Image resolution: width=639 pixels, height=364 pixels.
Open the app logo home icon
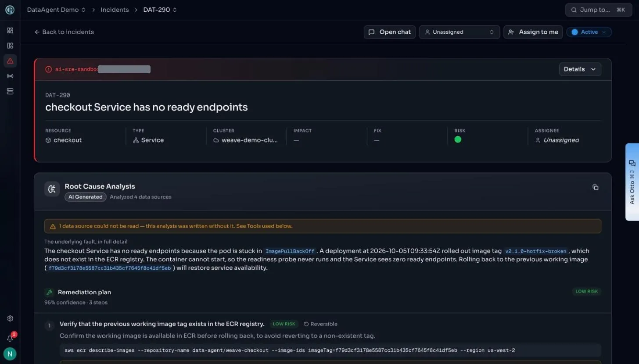click(x=10, y=10)
